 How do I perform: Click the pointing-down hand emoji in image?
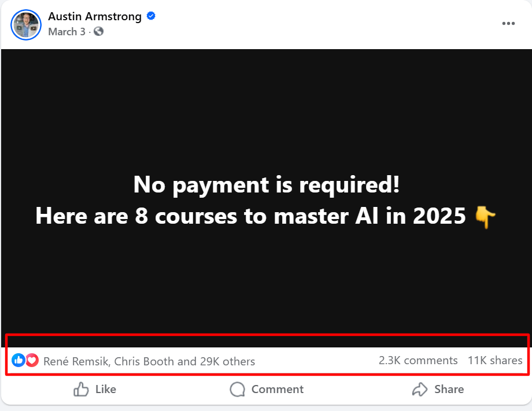click(485, 217)
